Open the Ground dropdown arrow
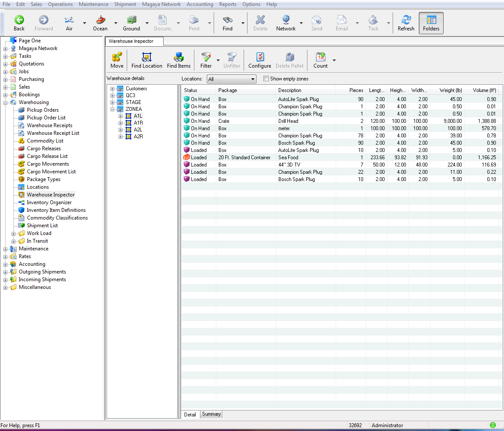Screen dimensions: 504x431 tap(147, 23)
